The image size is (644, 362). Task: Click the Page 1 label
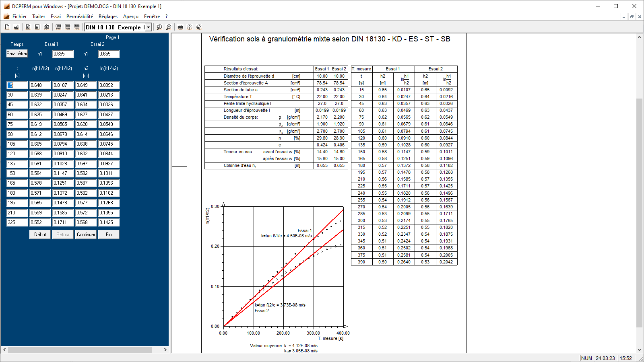pos(112,37)
